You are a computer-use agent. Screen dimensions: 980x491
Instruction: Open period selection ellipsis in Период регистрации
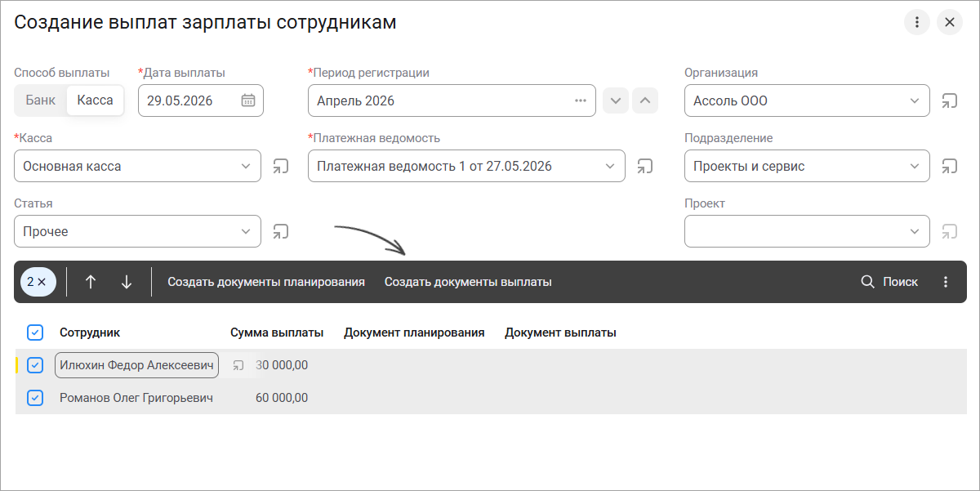(581, 100)
